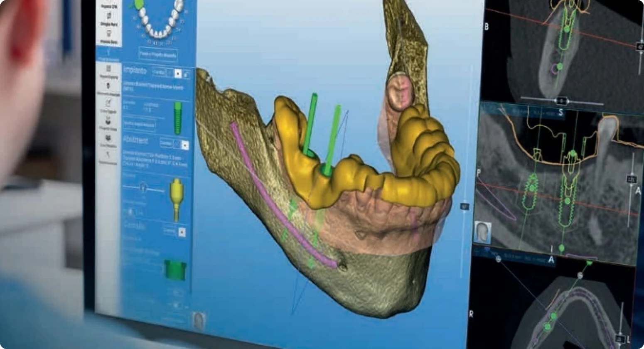Open the Cannula section dropdown arrow
Image resolution: width=644 pixels, height=349 pixels.
[x=182, y=232]
